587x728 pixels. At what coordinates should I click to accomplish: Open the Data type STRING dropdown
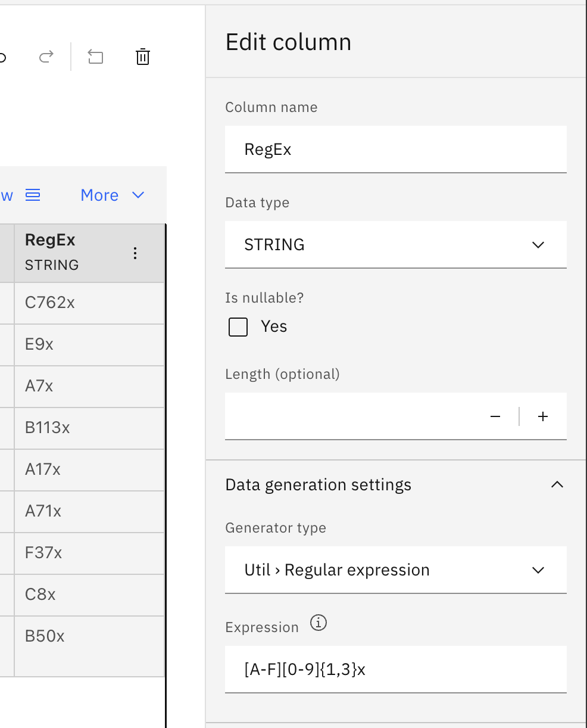[x=395, y=245]
